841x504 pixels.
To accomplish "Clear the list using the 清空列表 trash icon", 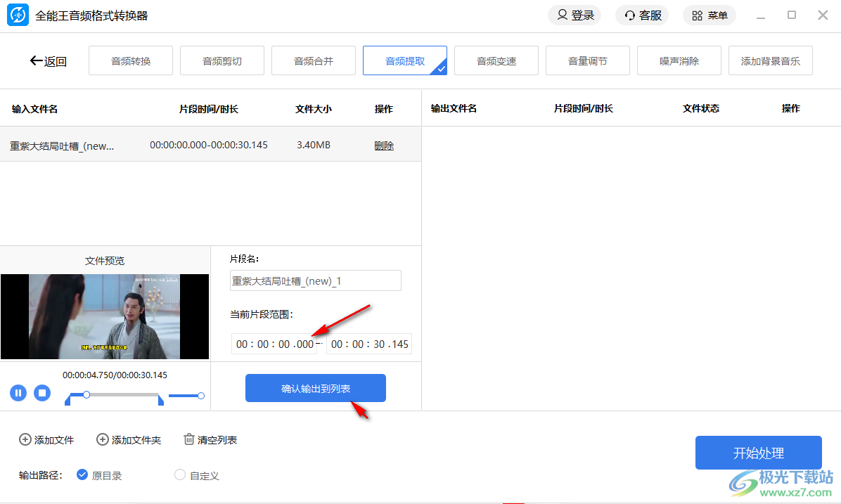I will pyautogui.click(x=188, y=439).
